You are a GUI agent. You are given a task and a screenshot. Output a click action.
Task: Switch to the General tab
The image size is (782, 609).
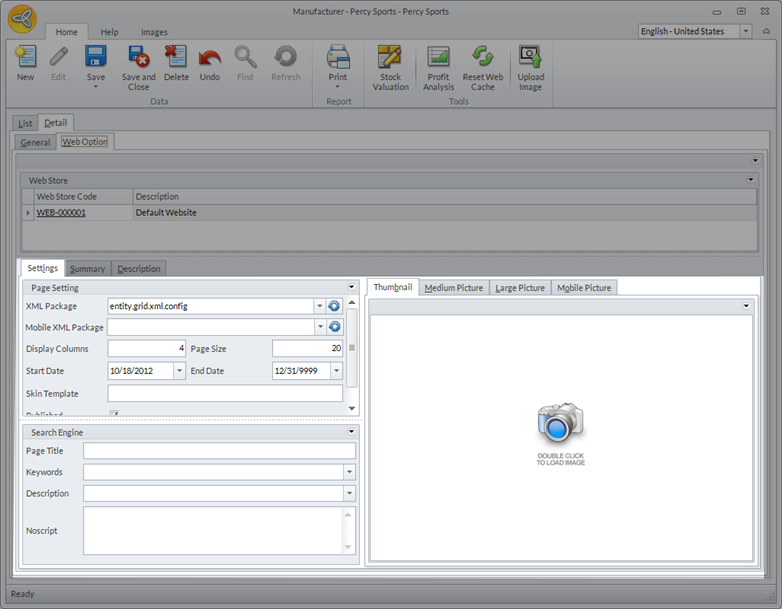(35, 142)
